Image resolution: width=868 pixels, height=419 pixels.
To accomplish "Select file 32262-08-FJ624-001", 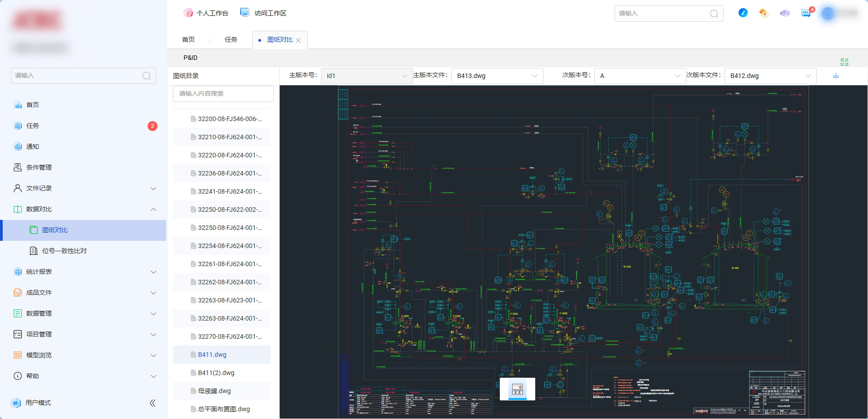I will (222, 282).
